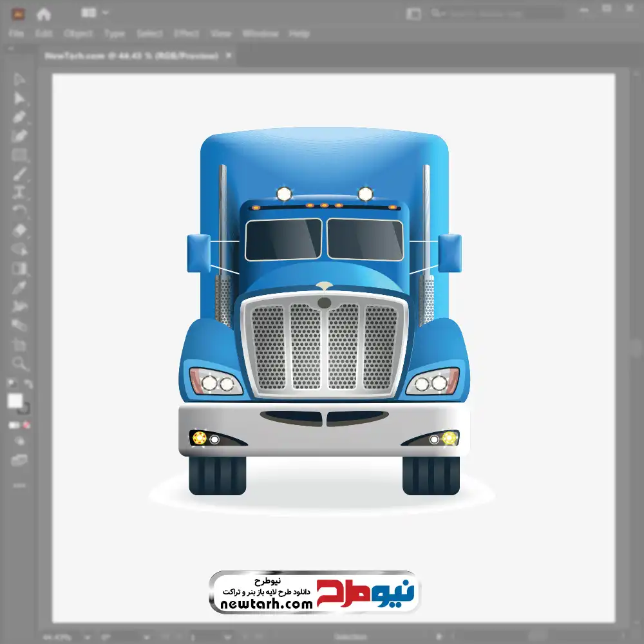This screenshot has width=644, height=644.
Task: Activate the Zoom magnifier tool
Action: click(19, 363)
